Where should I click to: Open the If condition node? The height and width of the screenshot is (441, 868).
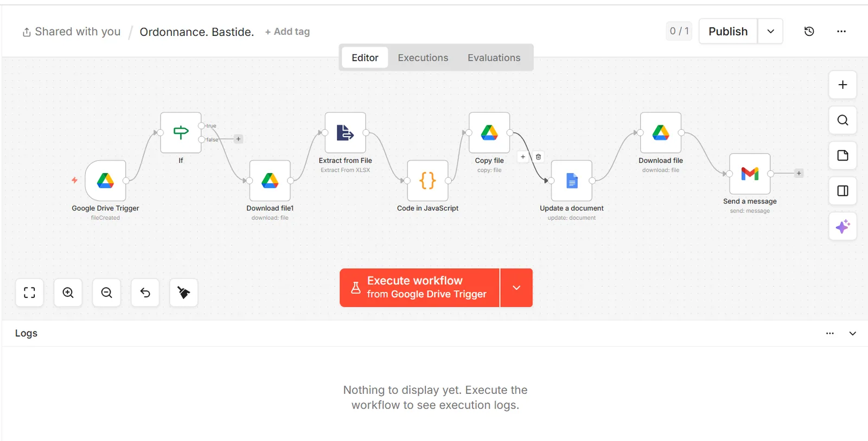pos(181,133)
